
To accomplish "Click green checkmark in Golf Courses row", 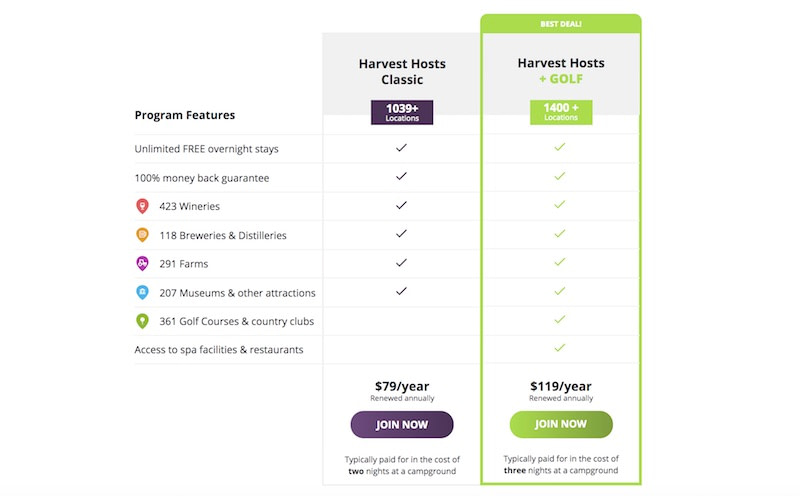I will coord(560,319).
